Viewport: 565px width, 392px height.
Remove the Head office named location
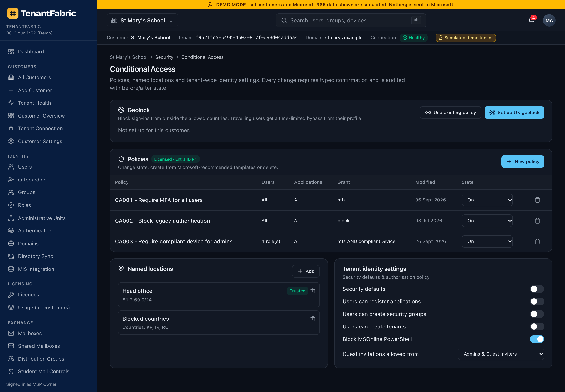[x=313, y=291]
